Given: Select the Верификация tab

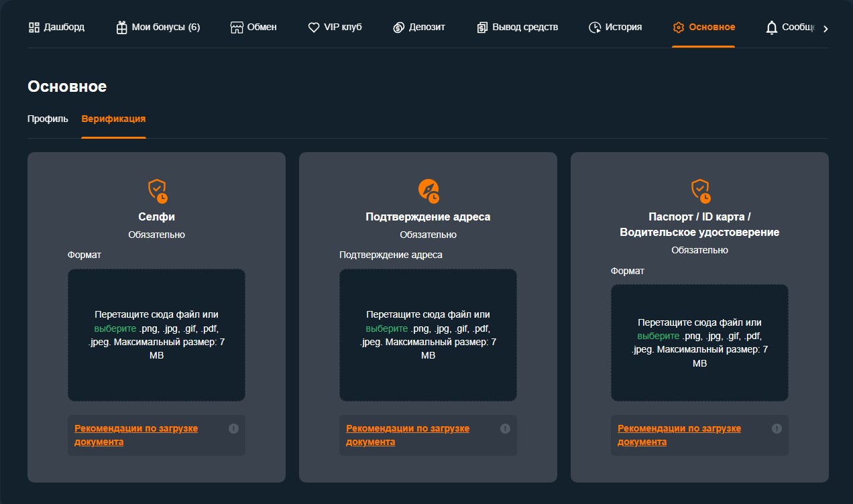Looking at the screenshot, I should (x=113, y=118).
